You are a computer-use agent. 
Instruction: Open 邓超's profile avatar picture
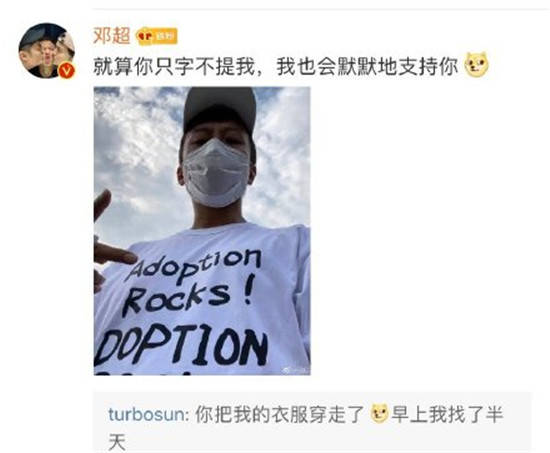point(46,50)
